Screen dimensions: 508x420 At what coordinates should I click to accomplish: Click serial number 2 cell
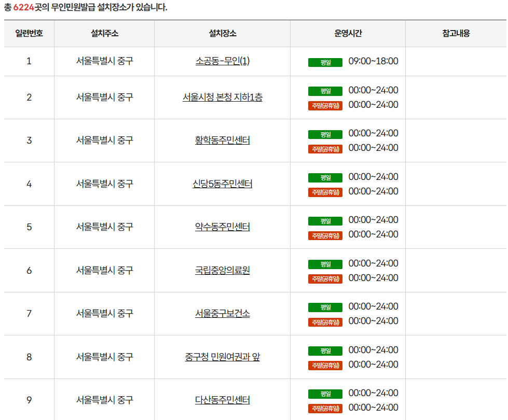(x=29, y=97)
